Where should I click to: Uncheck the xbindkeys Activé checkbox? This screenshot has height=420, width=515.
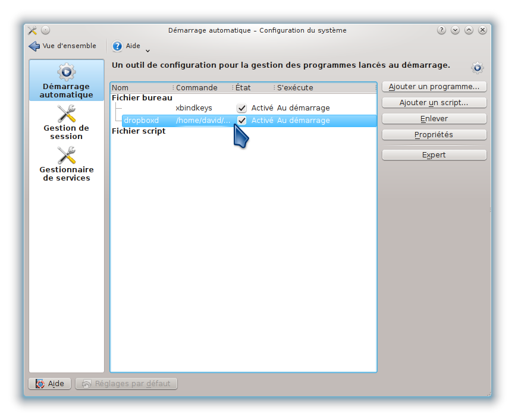(241, 108)
